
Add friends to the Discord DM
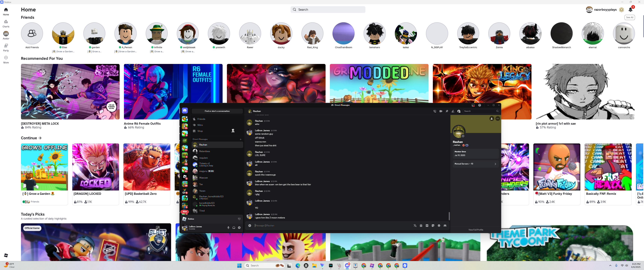(453, 111)
